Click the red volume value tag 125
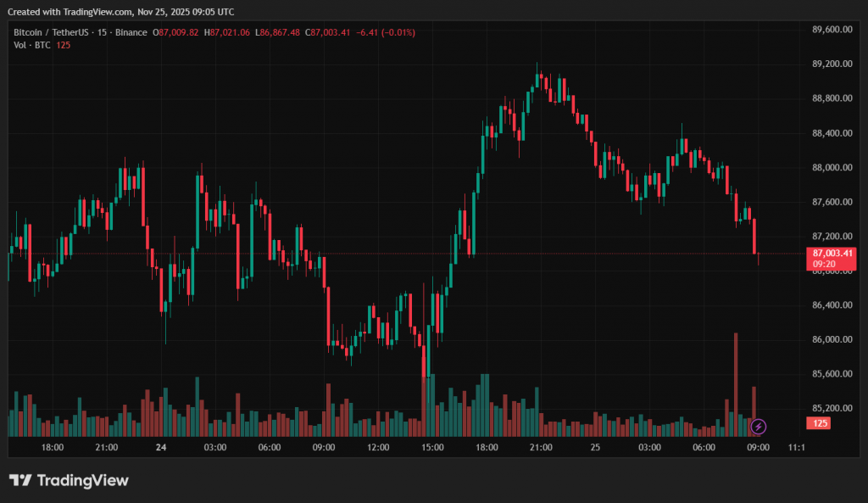This screenshot has width=868, height=503. 820,423
